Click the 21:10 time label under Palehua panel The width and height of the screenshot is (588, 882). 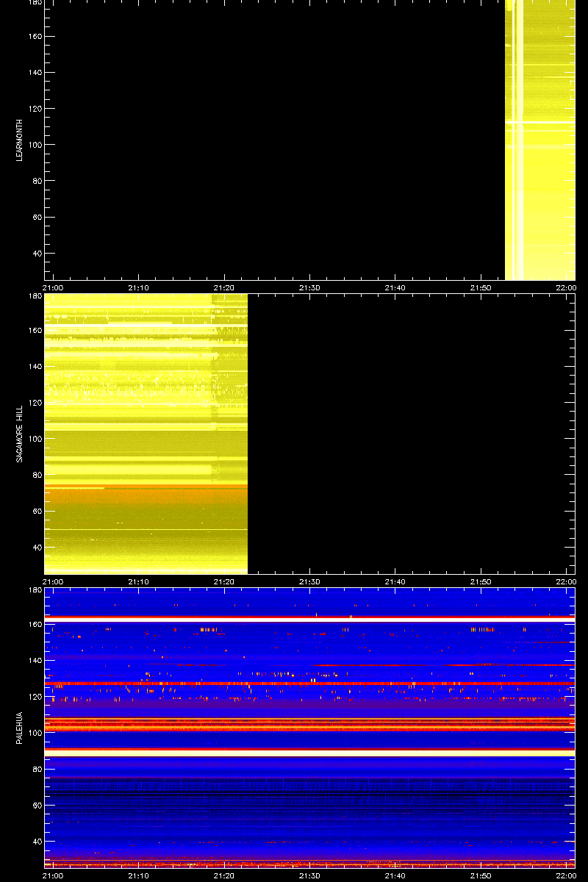click(138, 875)
